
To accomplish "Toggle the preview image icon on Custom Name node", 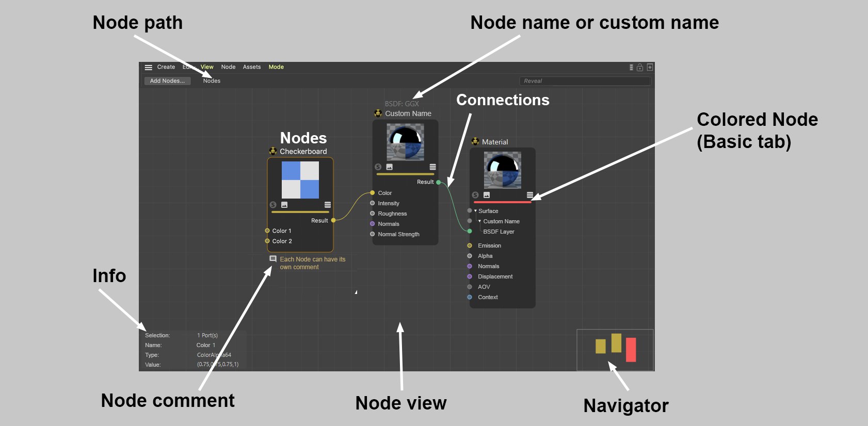I will 390,167.
